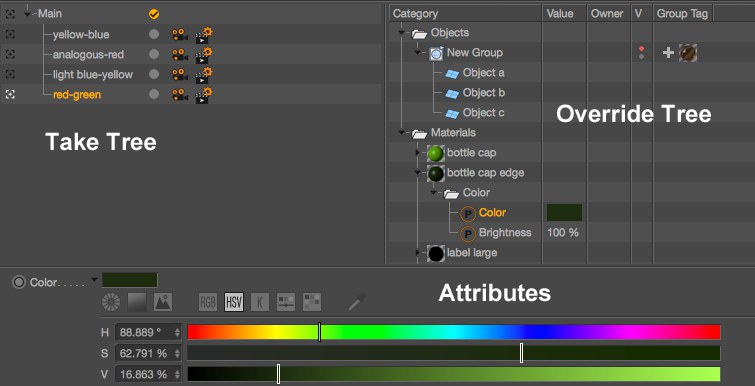Click the auto-take icon beside light blue-yellow

10,74
